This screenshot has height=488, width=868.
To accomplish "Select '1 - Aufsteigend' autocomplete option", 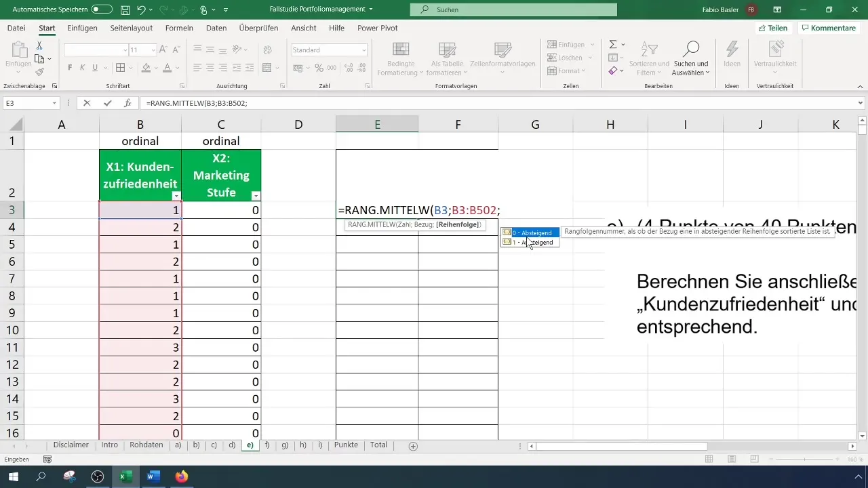I will tap(530, 242).
